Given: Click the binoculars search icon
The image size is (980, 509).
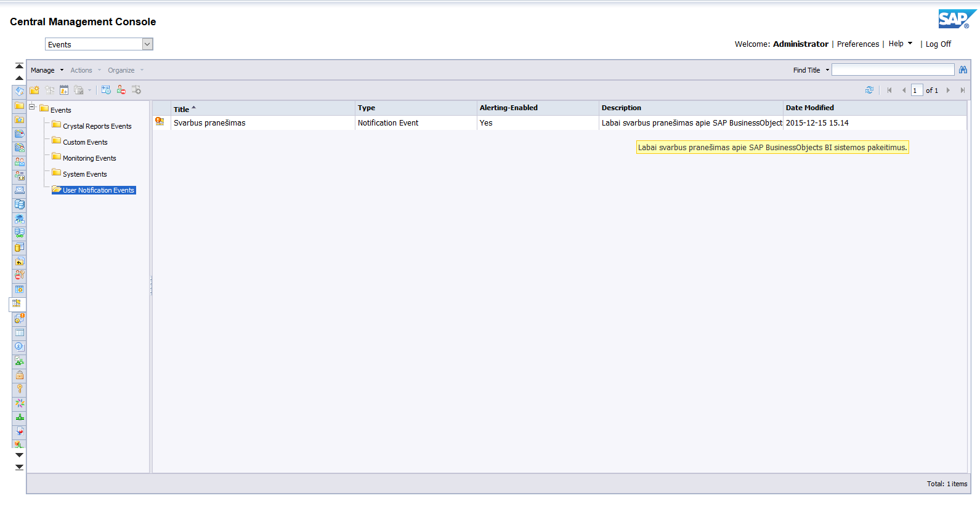Looking at the screenshot, I should click(x=963, y=70).
